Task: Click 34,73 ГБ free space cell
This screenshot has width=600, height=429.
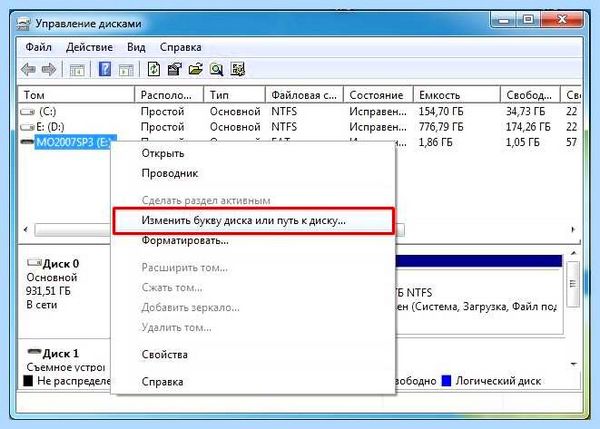Action: (x=525, y=112)
